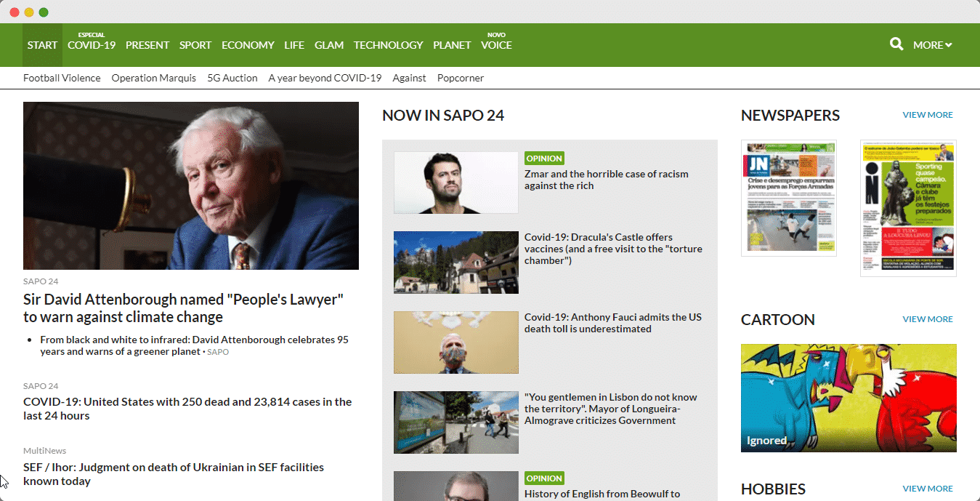Click VIEW MORE next to HOBBIES

[x=928, y=489]
